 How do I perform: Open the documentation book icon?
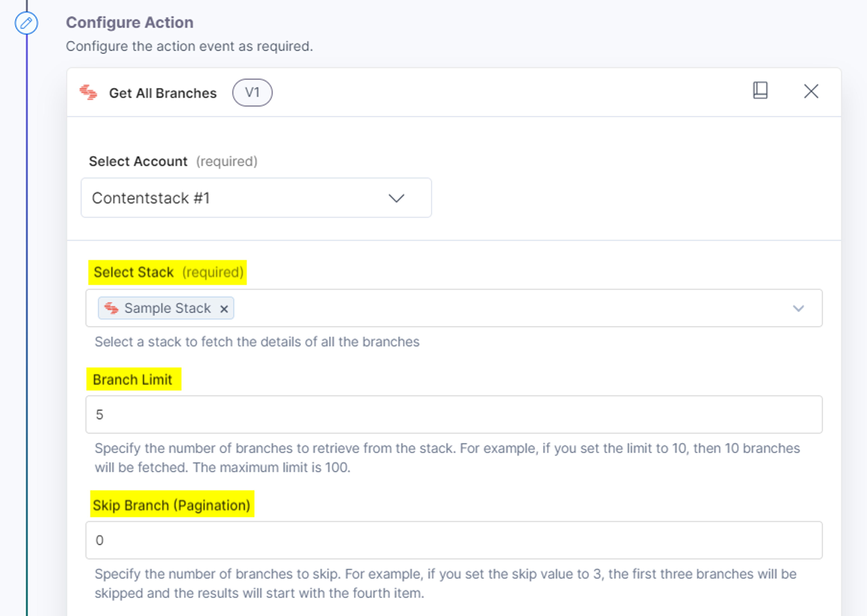[x=760, y=91]
